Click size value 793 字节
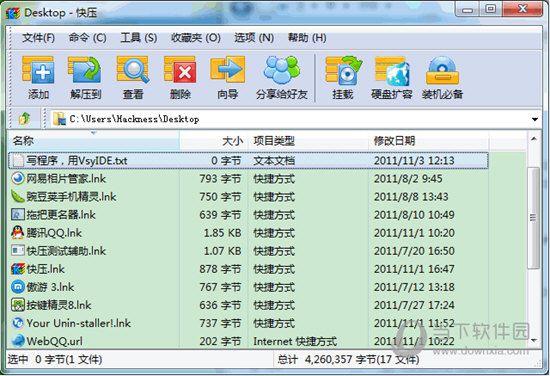The width and height of the screenshot is (550, 376). click(x=220, y=179)
